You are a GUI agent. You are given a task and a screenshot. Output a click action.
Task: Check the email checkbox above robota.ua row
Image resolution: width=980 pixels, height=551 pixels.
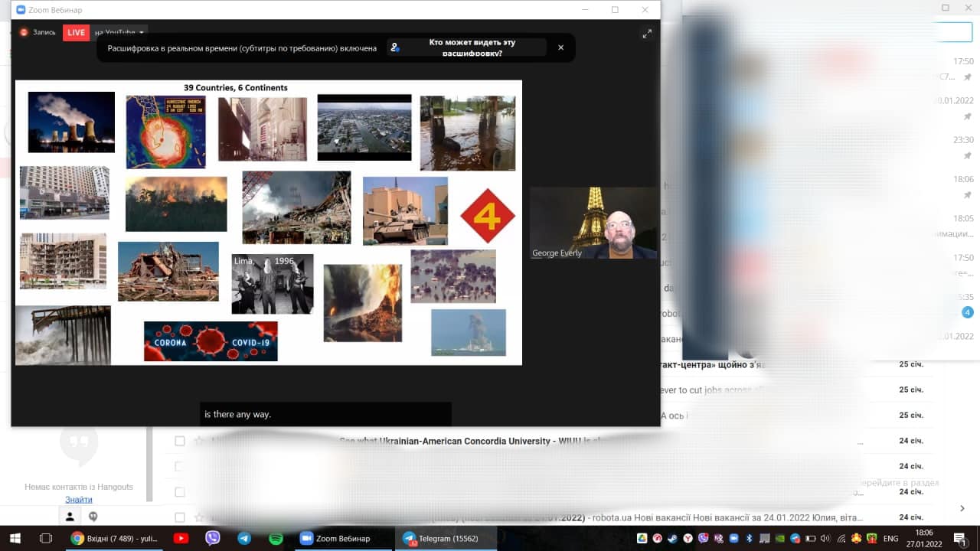[x=180, y=492]
